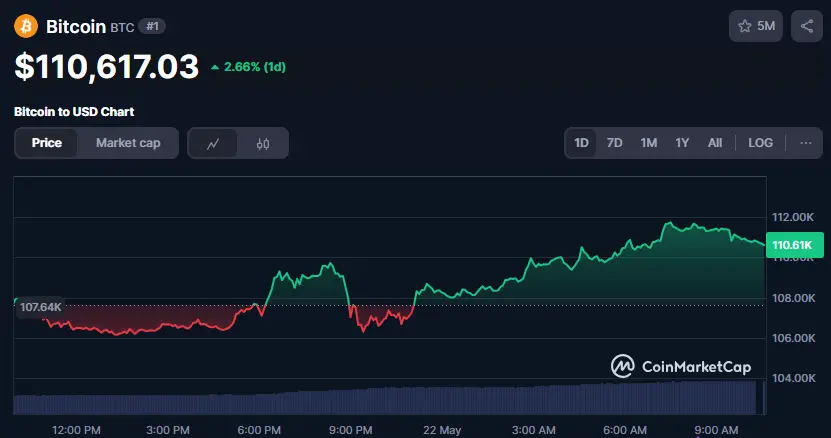Click the 12:00 PM time label
This screenshot has height=438, width=831.
[x=76, y=430]
